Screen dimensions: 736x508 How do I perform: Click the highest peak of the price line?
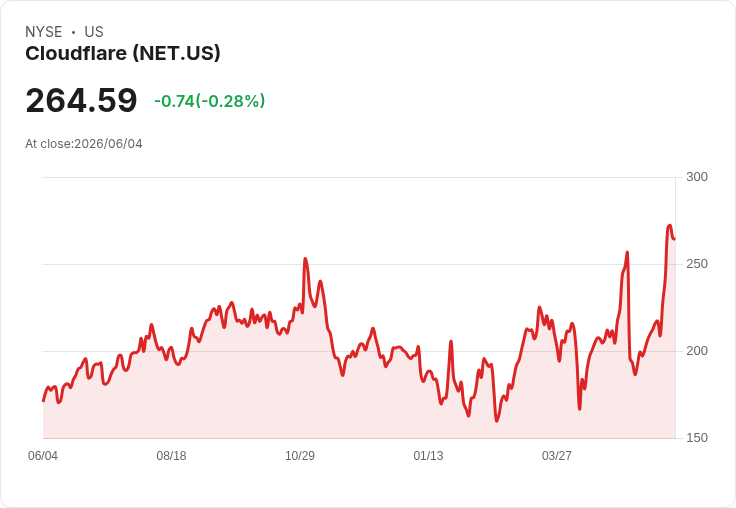click(x=670, y=226)
